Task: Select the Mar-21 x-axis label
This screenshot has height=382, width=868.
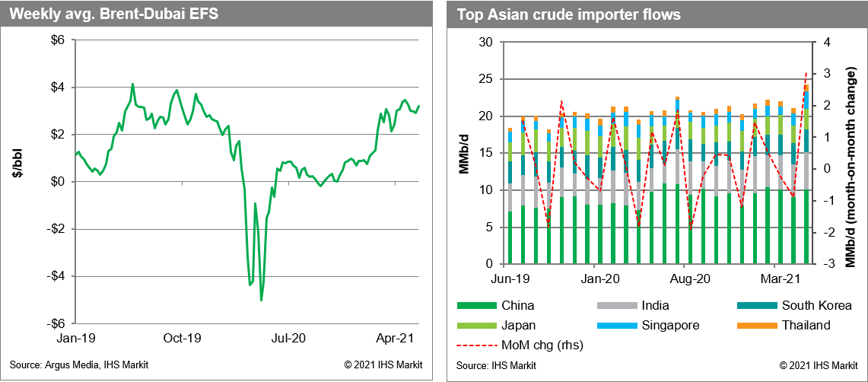Action: click(773, 278)
